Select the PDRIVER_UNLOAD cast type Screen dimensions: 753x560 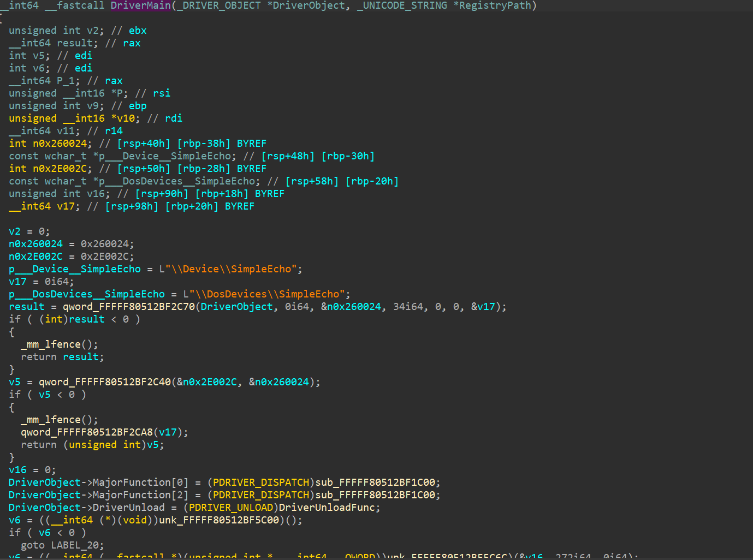pyautogui.click(x=231, y=508)
